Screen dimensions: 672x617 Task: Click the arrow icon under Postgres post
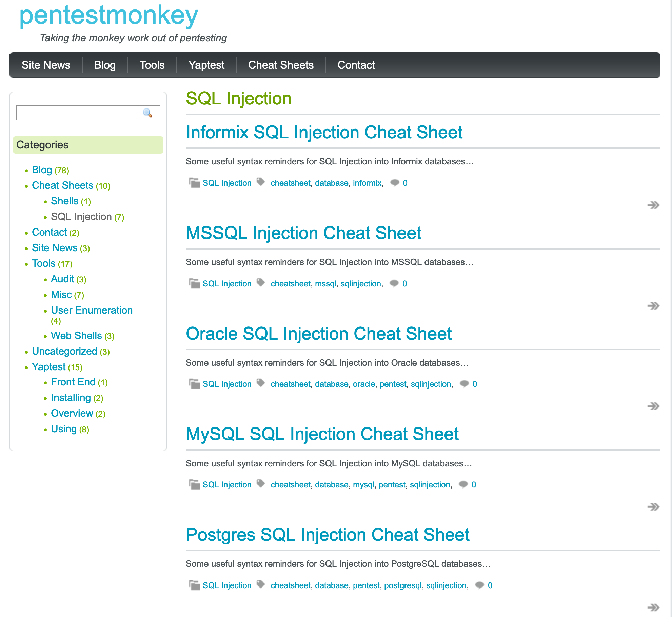click(x=653, y=607)
